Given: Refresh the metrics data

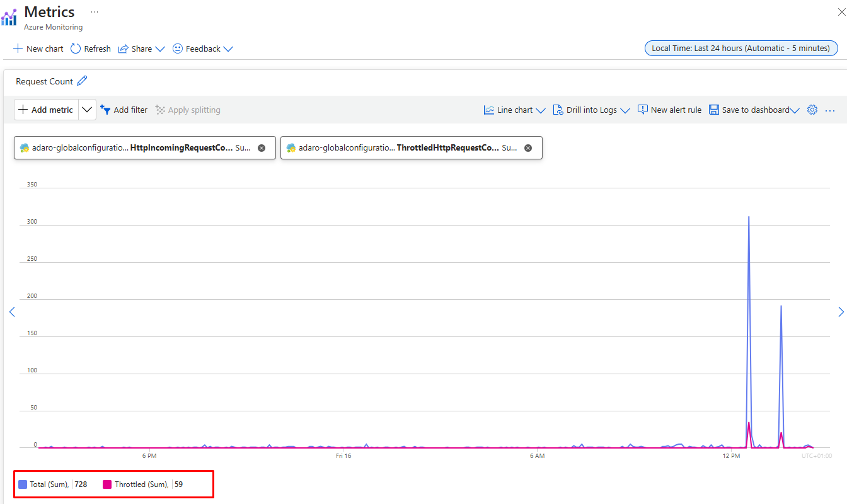Looking at the screenshot, I should 91,49.
